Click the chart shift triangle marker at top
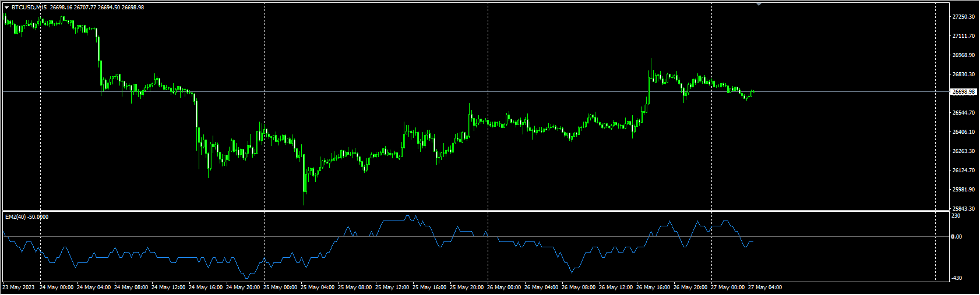This screenshot has width=980, height=295. tap(759, 4)
